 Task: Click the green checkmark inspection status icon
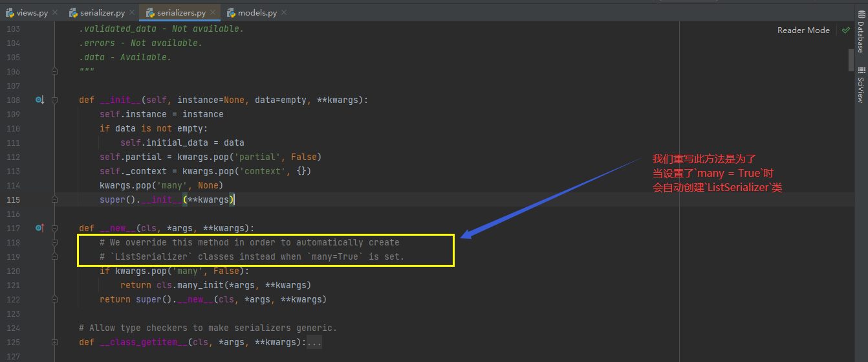click(x=845, y=30)
